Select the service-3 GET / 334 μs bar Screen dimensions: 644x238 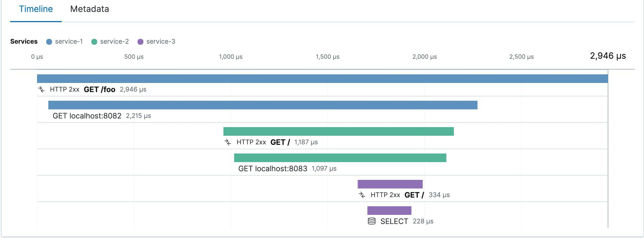[x=390, y=184]
